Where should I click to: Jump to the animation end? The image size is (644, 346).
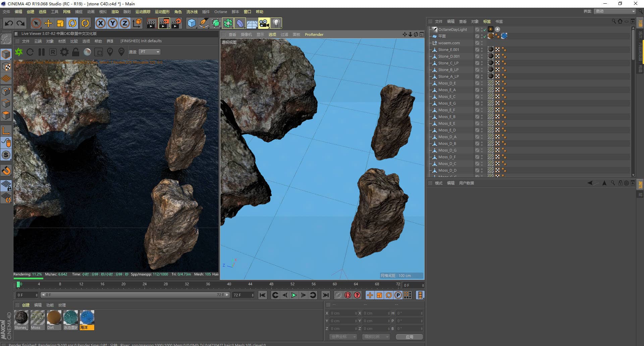325,295
